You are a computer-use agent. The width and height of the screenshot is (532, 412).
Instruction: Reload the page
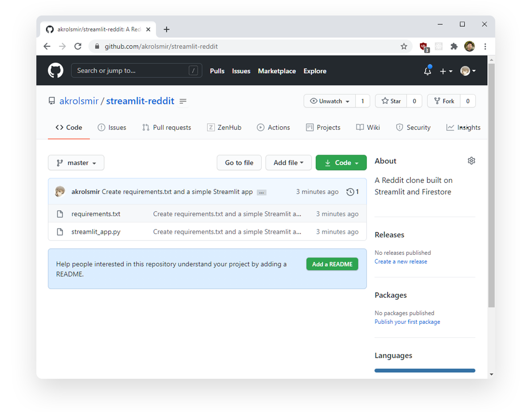coord(78,47)
